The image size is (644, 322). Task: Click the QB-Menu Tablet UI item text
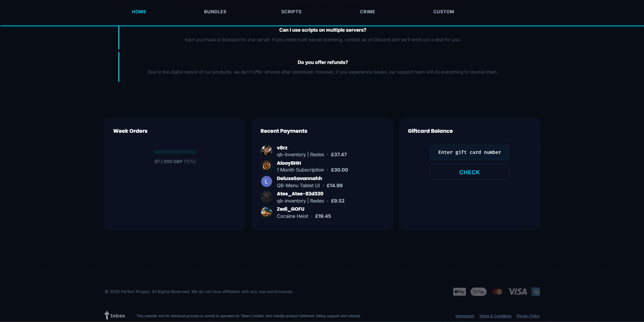pos(299,186)
